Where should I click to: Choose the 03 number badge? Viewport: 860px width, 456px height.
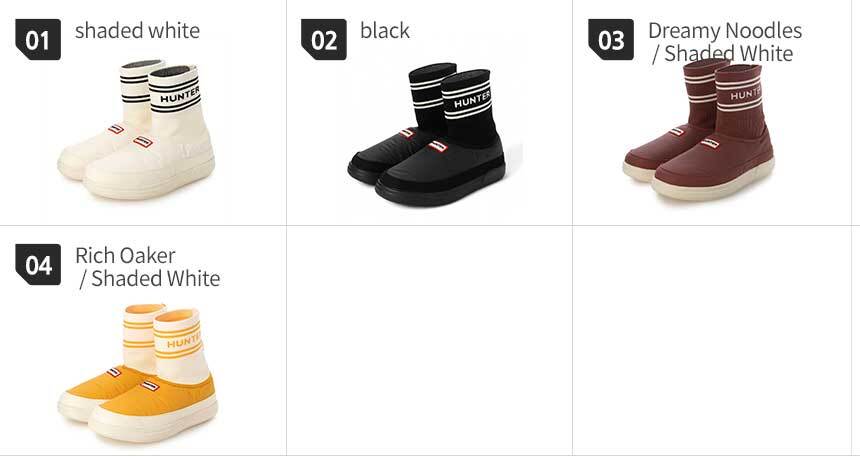pos(610,40)
